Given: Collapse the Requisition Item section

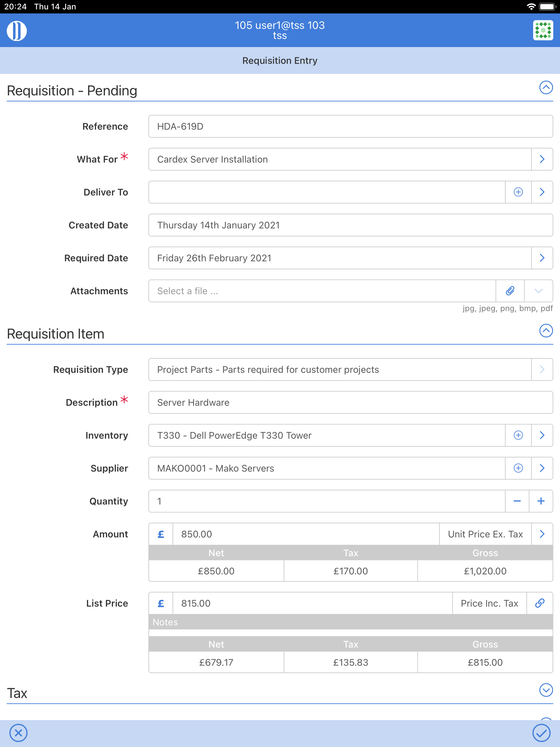Looking at the screenshot, I should click(546, 331).
